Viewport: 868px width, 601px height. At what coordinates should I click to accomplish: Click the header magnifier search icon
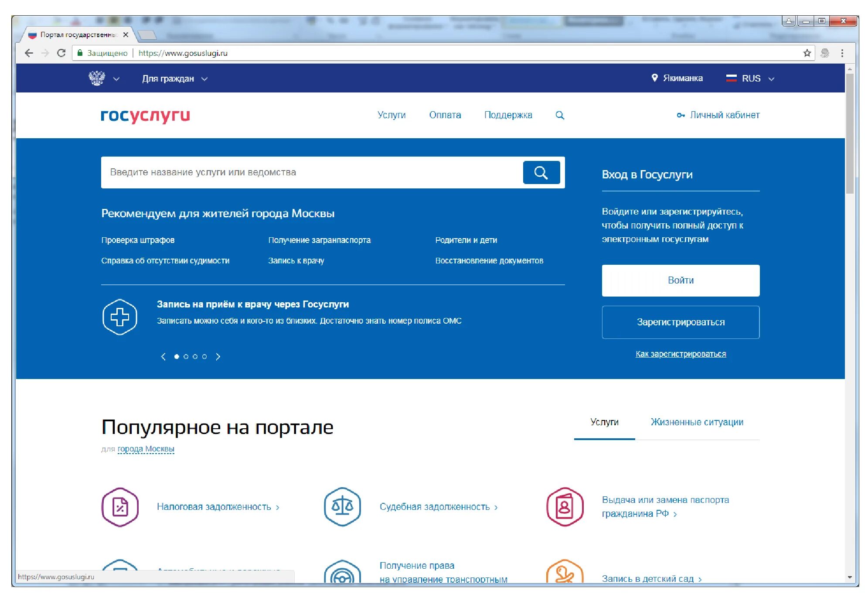(560, 115)
